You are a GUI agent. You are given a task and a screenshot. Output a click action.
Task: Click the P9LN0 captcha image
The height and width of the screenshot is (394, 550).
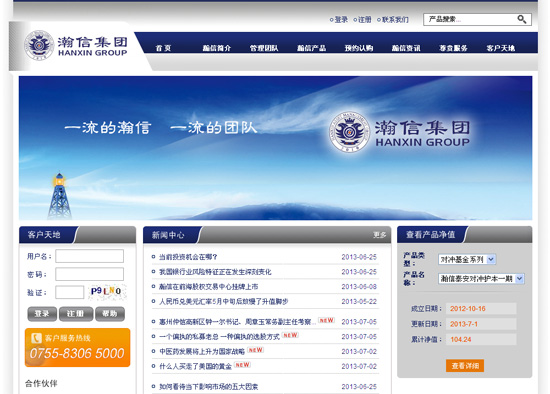click(107, 291)
